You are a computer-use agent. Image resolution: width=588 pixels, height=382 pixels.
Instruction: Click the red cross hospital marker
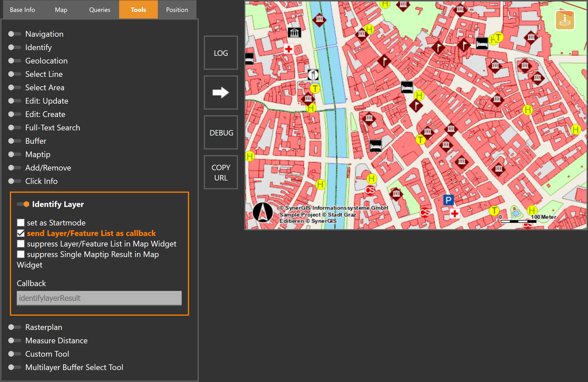click(289, 49)
